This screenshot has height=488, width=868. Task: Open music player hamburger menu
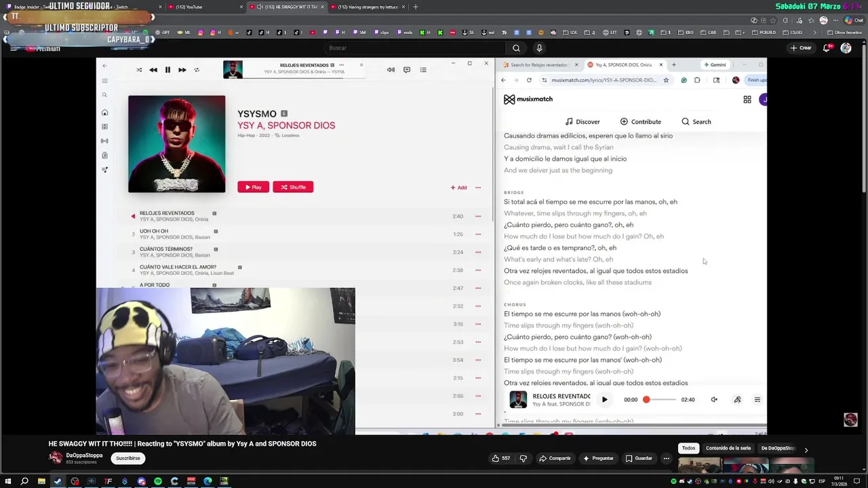104,81
